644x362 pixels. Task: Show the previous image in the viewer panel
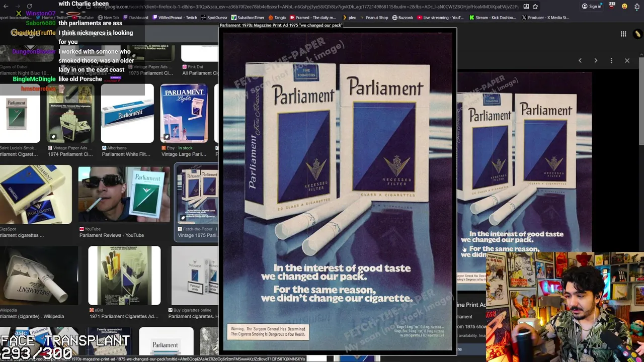[x=580, y=60]
